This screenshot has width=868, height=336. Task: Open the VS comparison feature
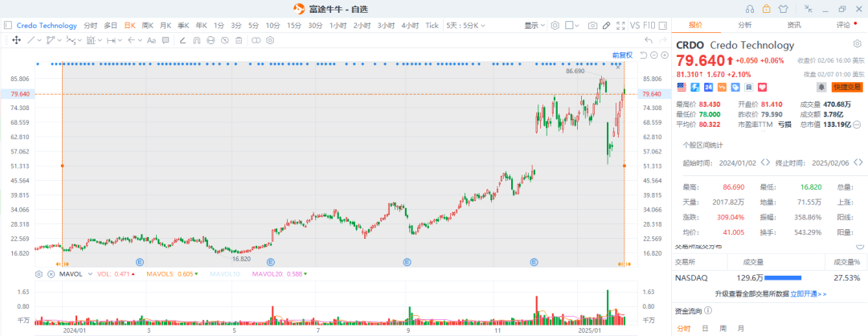[x=635, y=26]
